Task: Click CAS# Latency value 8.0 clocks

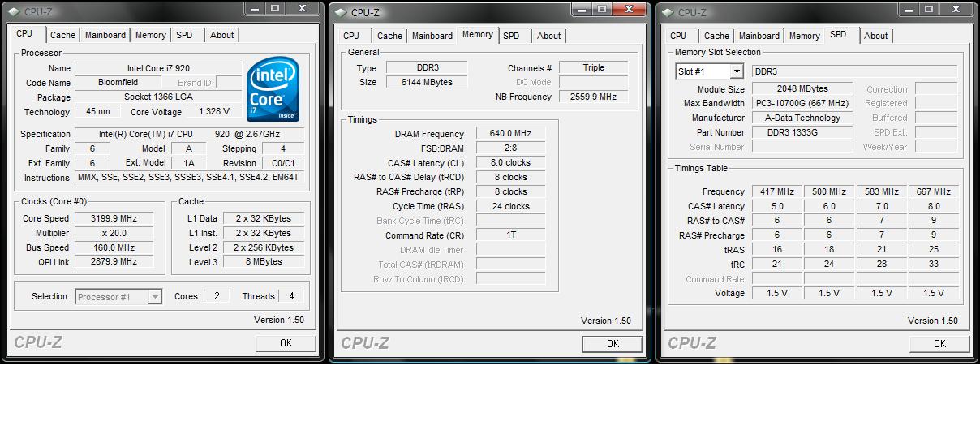Action: pos(511,162)
